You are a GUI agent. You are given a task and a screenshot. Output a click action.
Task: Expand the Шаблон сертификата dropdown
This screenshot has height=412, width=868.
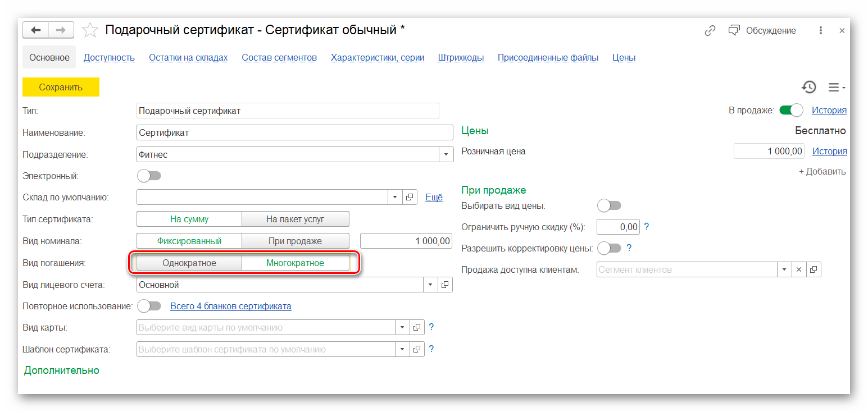tap(402, 349)
